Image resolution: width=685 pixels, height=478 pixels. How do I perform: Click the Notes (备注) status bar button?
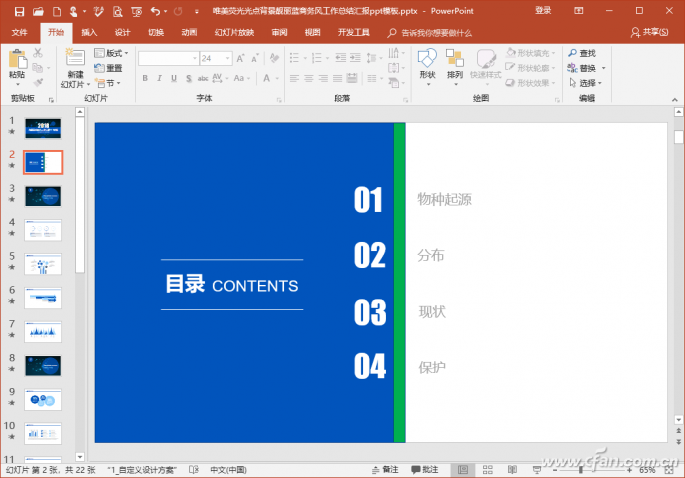pos(385,470)
